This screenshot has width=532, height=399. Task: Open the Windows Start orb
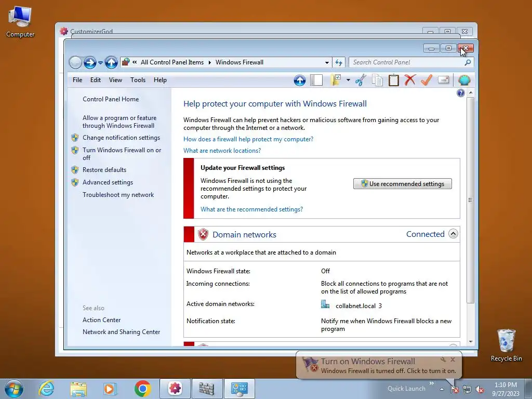click(x=14, y=389)
